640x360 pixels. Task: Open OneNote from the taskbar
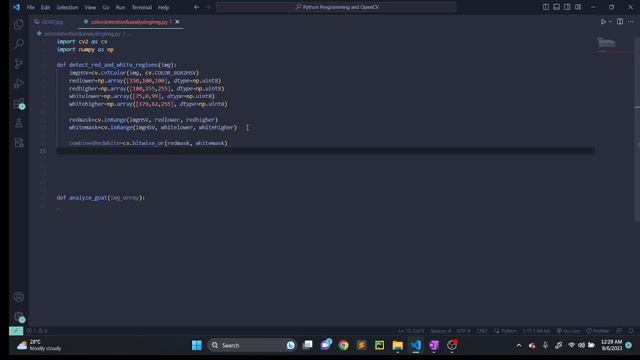tap(434, 345)
